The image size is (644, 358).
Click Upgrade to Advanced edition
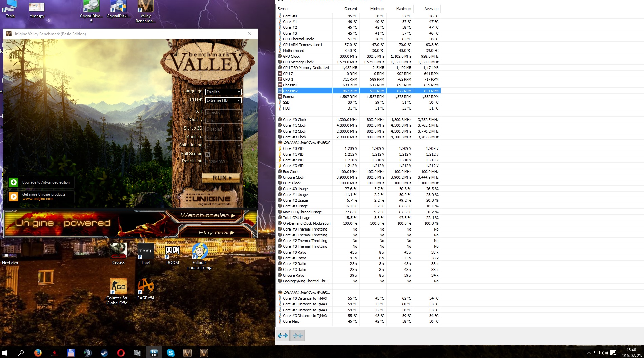click(x=41, y=182)
